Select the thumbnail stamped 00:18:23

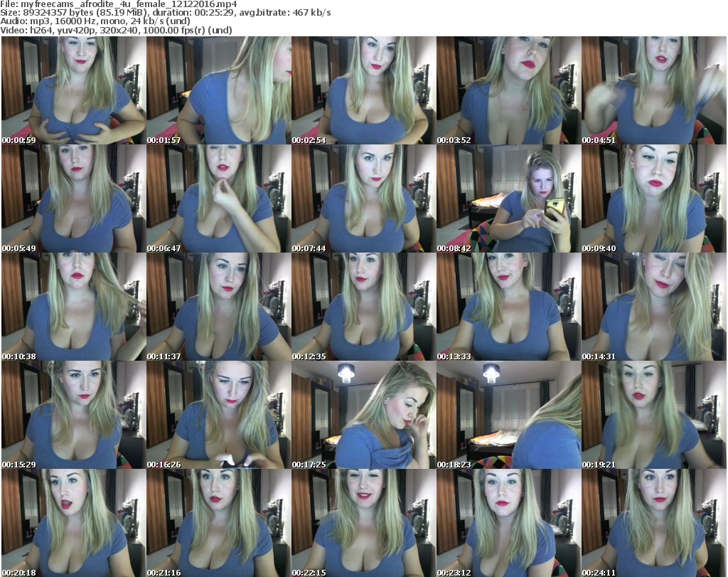[x=509, y=415]
